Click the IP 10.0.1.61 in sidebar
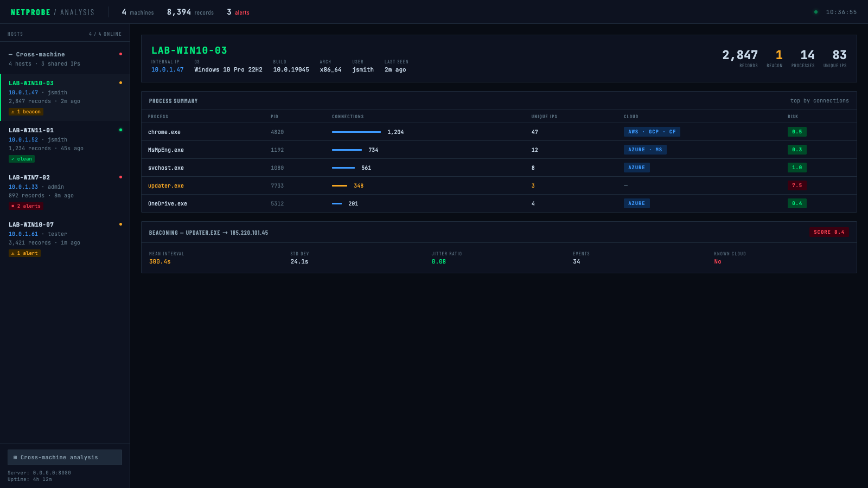Viewport: 868px width, 488px height. point(23,234)
